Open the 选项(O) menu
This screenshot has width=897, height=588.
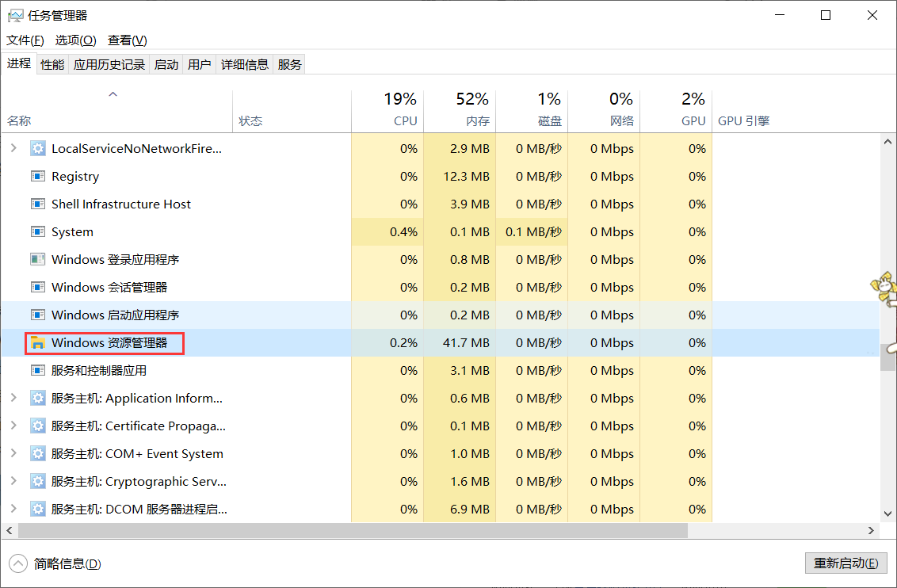point(75,40)
